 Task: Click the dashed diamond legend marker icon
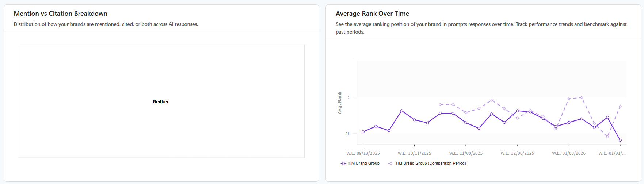(x=390, y=164)
